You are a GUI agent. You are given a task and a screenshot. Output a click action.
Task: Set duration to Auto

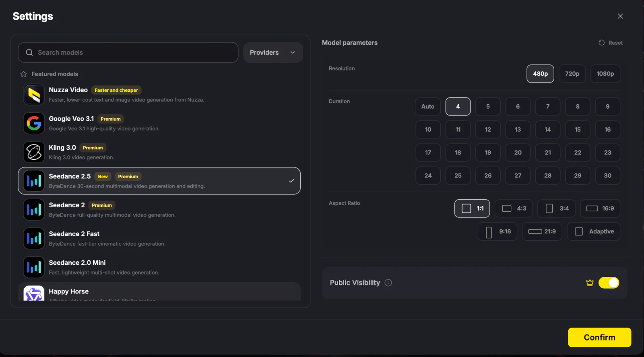click(428, 107)
